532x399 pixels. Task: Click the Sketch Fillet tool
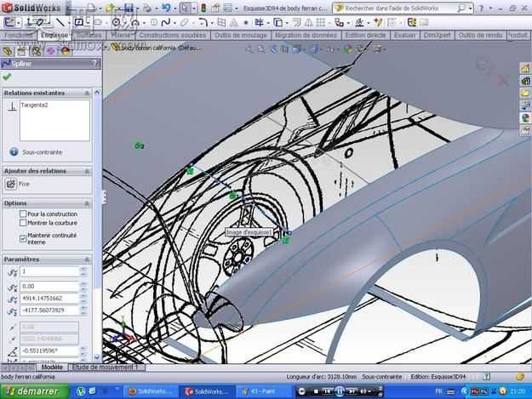tap(203, 23)
